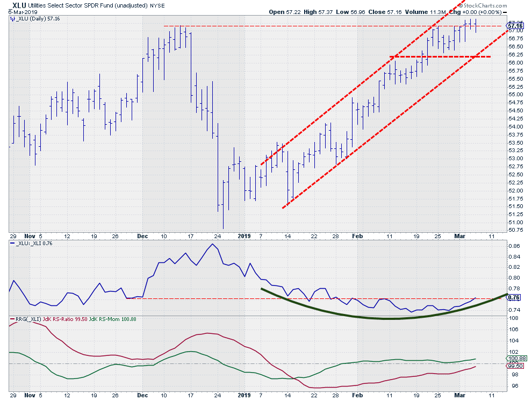The width and height of the screenshot is (532, 400).
Task: Click the 104 label on RRG axis
Action: (513, 340)
